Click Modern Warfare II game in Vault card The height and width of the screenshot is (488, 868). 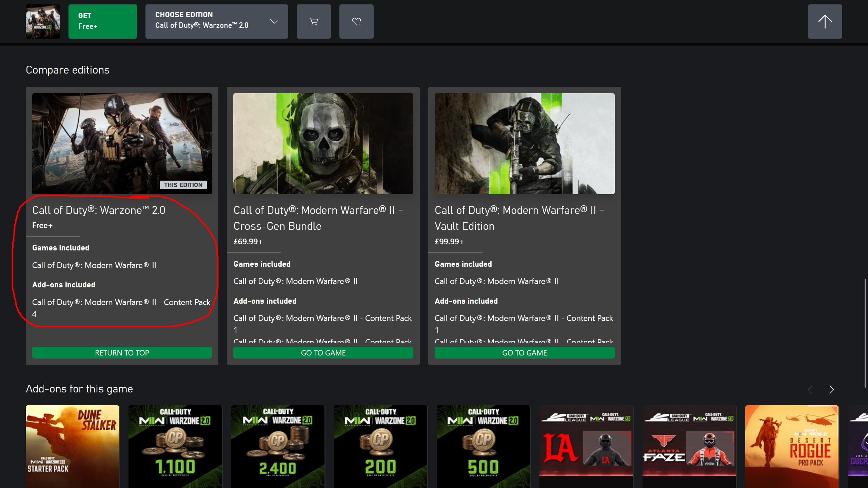[497, 281]
